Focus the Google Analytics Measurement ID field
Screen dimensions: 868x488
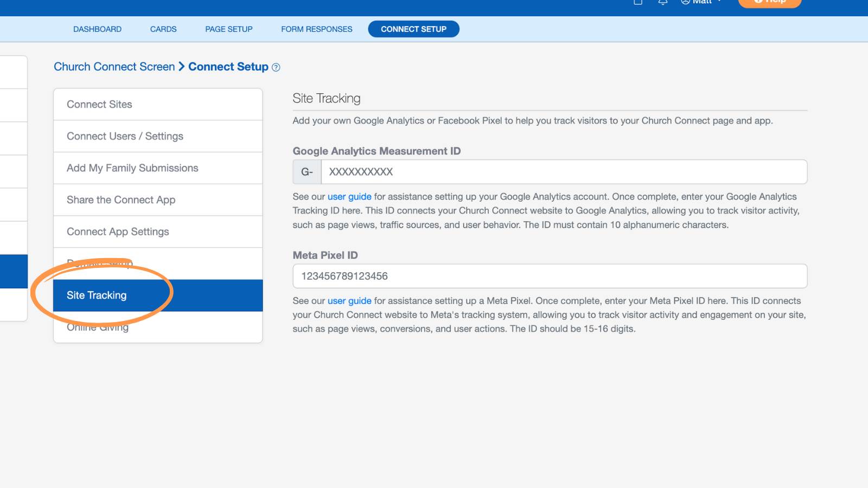point(564,172)
